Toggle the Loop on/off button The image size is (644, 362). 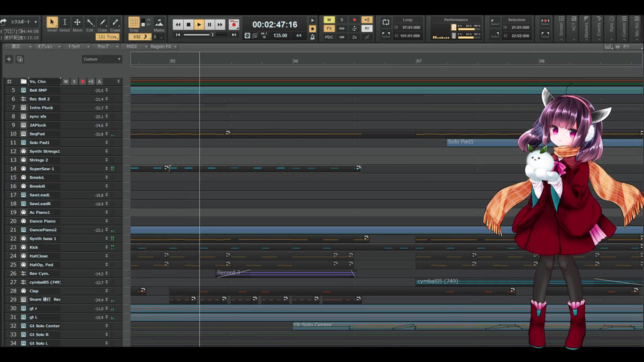[x=386, y=22]
